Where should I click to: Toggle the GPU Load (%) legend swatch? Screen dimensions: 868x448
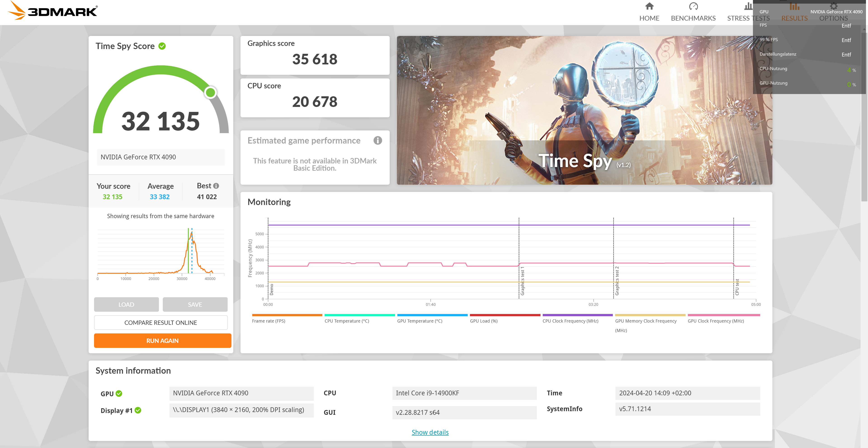[x=505, y=315]
